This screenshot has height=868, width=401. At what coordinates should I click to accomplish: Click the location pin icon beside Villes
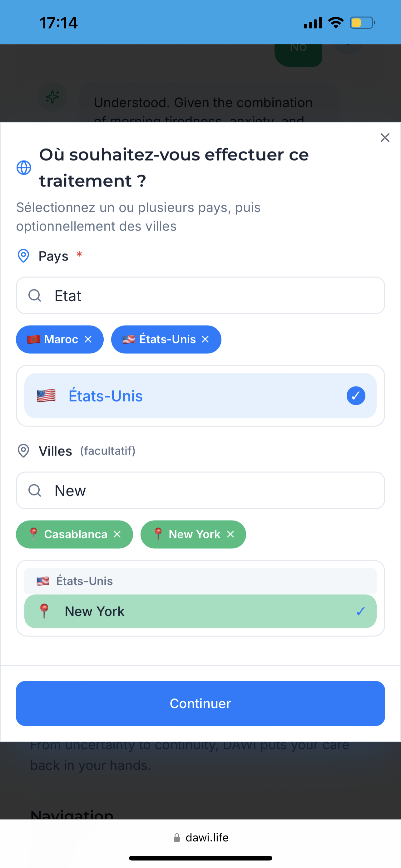(x=23, y=451)
